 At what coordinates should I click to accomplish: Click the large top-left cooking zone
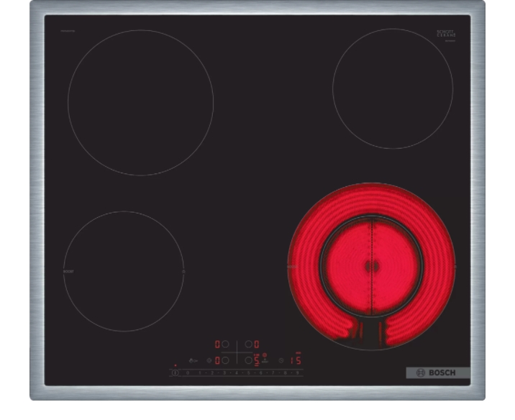140,103
